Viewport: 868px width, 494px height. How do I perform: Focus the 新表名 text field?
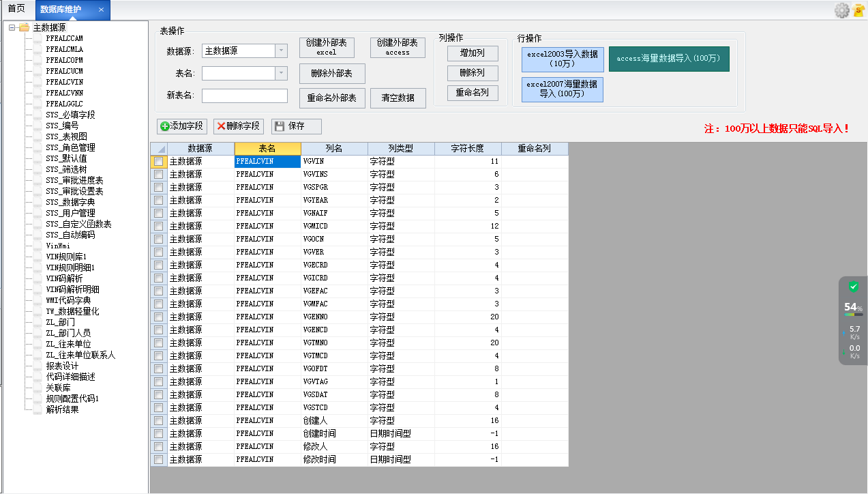(x=245, y=96)
